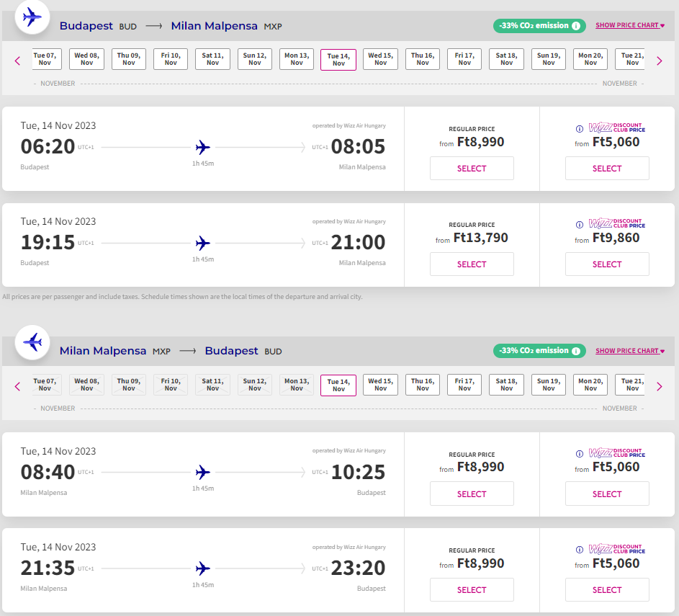
Task: Click the plane icon on 06:20 flight route
Action: point(202,147)
